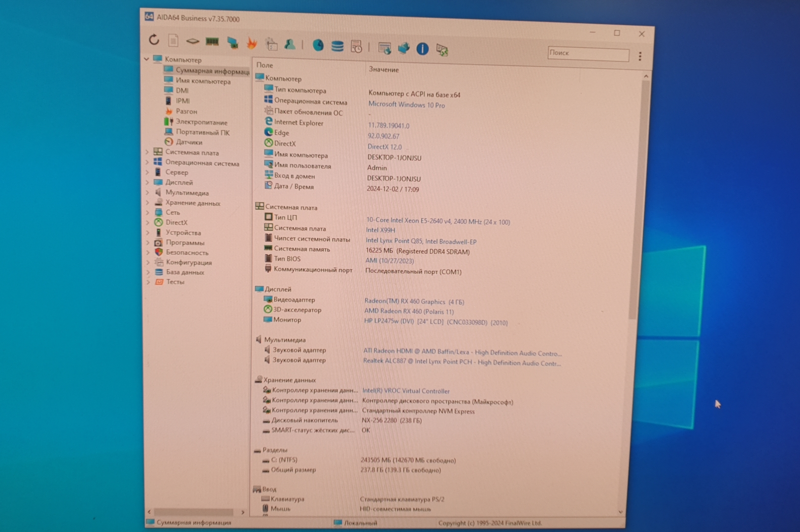Click the blue info icon in toolbar
Viewport: 800px width, 532px height.
coord(422,49)
